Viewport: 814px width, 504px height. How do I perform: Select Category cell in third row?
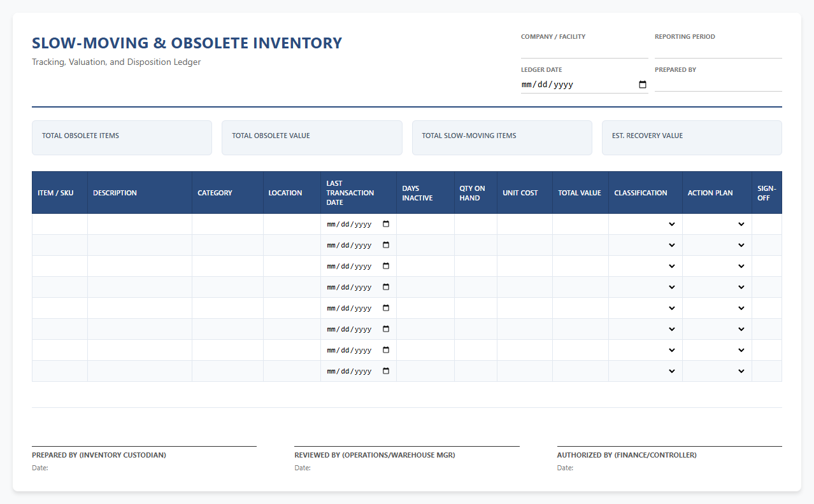pos(227,266)
